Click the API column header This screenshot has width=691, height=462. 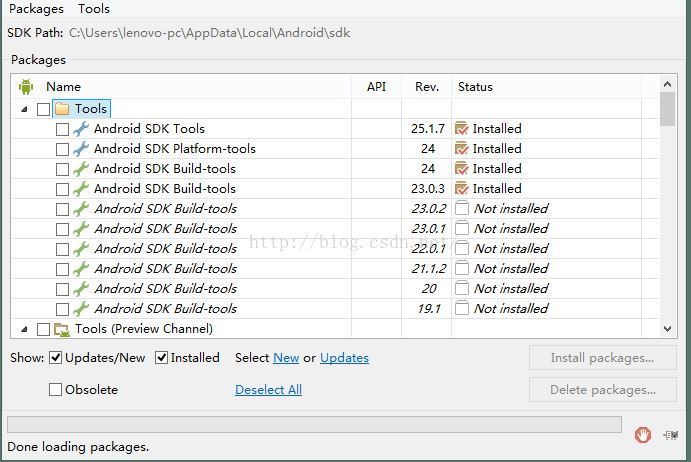coord(376,87)
